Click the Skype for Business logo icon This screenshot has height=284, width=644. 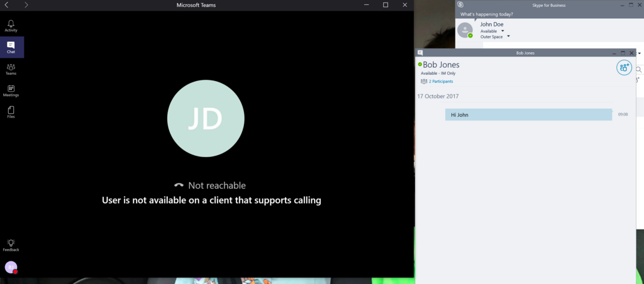[x=460, y=5]
